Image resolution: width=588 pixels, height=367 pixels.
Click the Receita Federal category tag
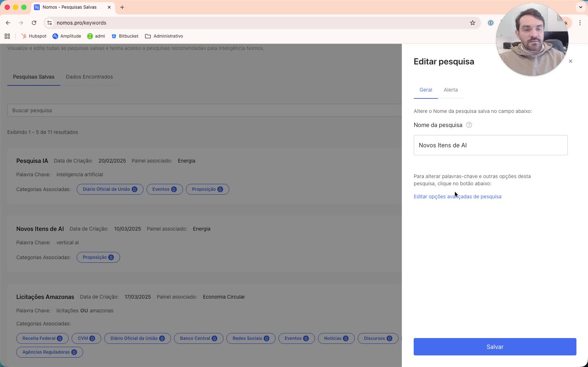[42, 338]
